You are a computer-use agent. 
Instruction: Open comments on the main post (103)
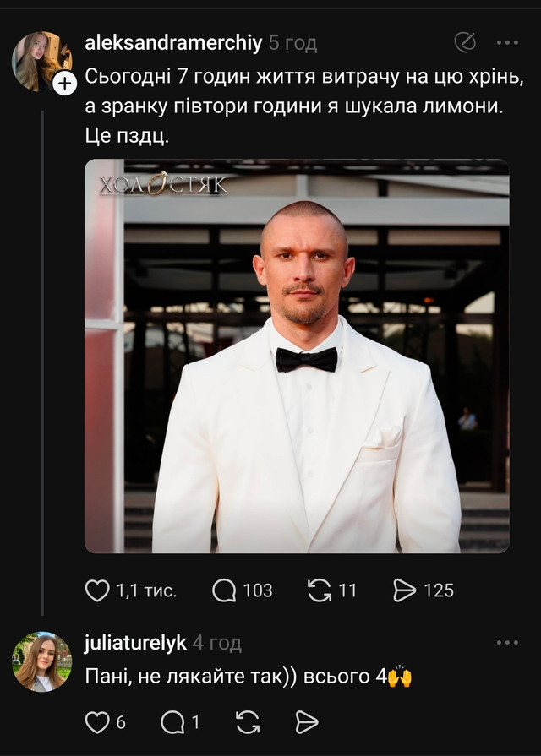[x=224, y=590]
